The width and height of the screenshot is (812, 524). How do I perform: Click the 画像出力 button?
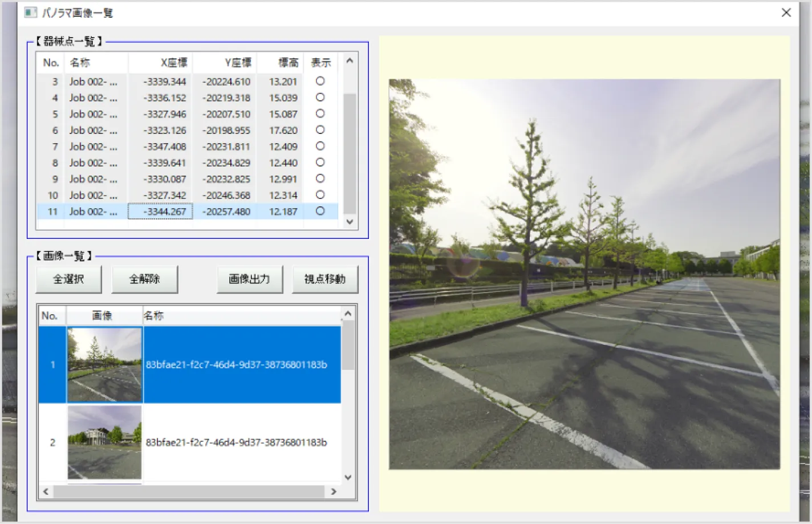tap(249, 279)
